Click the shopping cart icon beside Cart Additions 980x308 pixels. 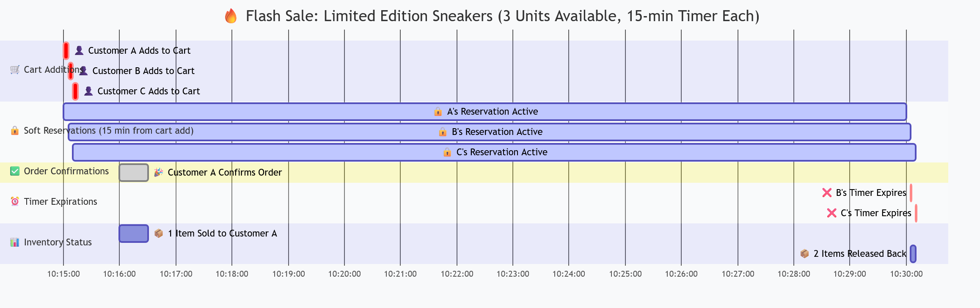tap(15, 70)
